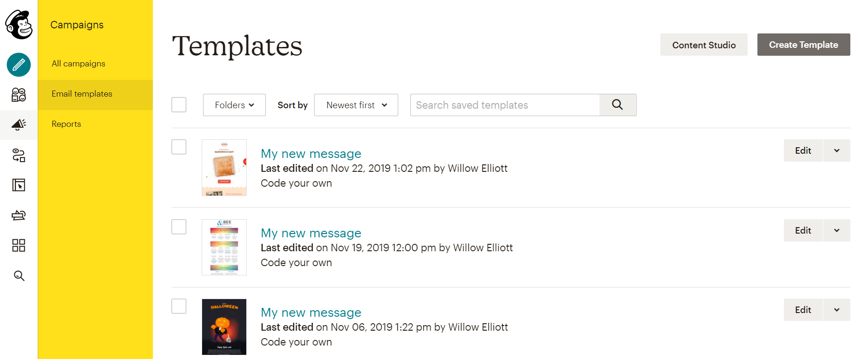Expand the Folders dropdown
Screen dimensions: 868x359
[234, 105]
